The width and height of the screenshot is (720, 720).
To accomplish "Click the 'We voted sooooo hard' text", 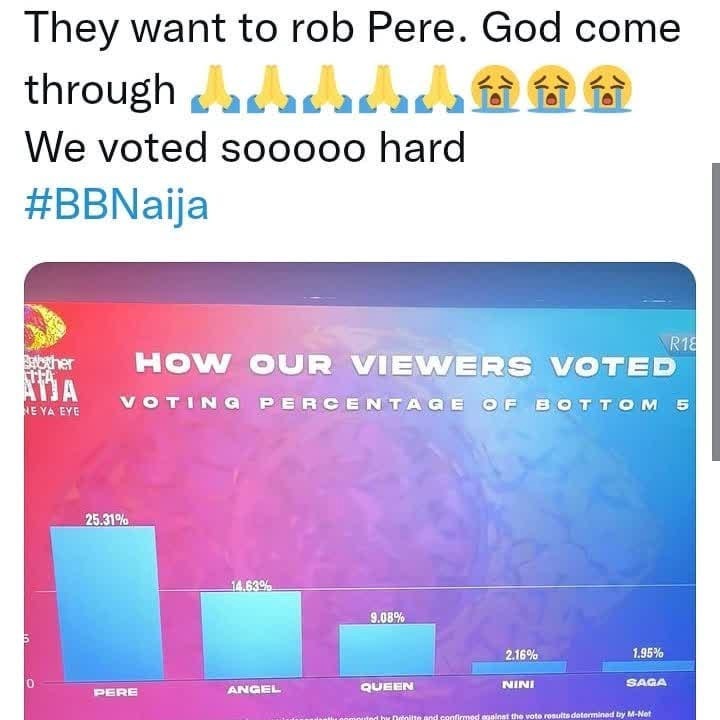I will [x=245, y=147].
